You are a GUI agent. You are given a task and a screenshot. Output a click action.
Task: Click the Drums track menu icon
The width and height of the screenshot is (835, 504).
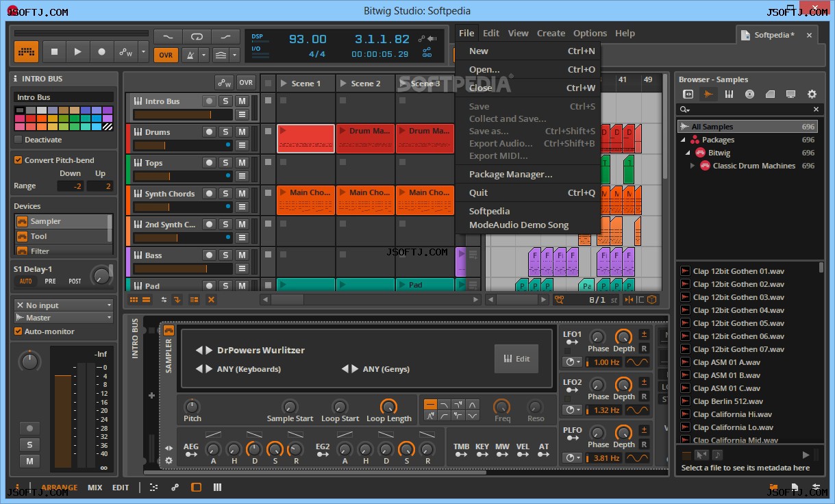click(242, 145)
